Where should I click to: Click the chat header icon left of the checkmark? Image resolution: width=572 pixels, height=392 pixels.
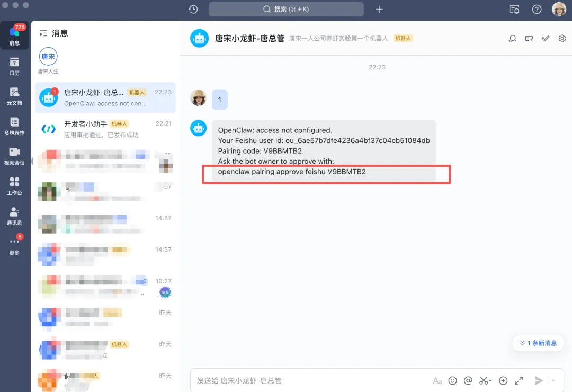coord(529,38)
